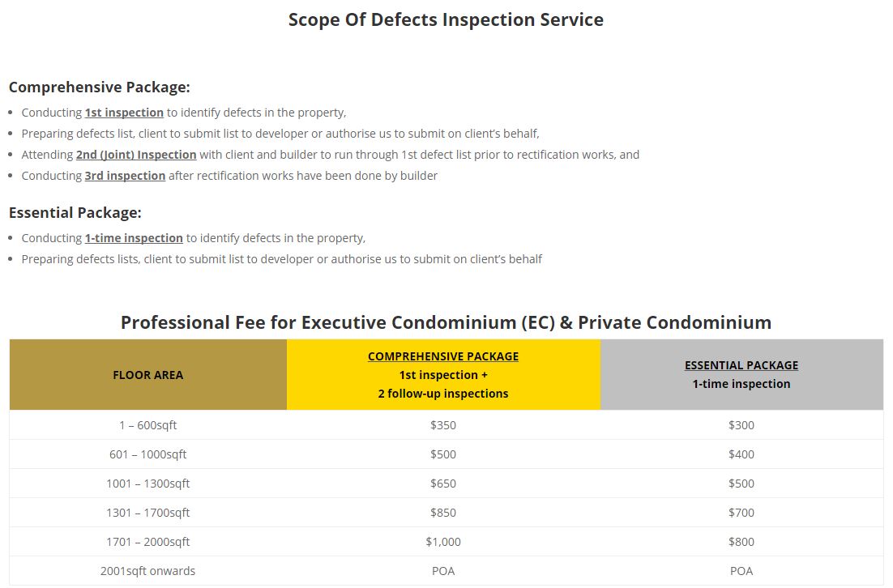Click the grey 'ESSENTIAL PACKAGE' header title
This screenshot has width=893, height=588.
point(741,365)
